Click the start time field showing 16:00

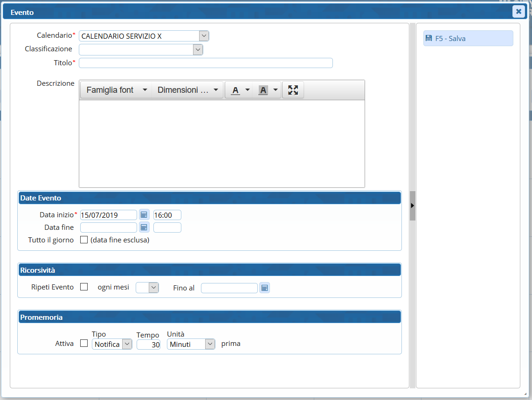[x=167, y=215]
